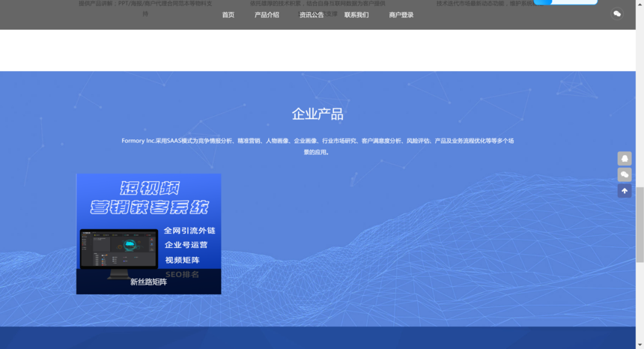Click the monitor image in the product card

[x=119, y=249]
